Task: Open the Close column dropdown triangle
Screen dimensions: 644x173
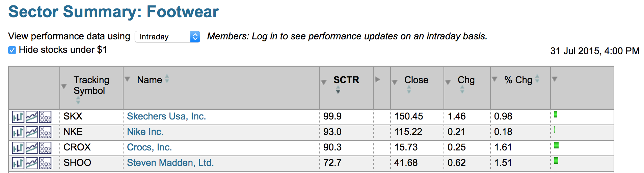Action: point(395,82)
